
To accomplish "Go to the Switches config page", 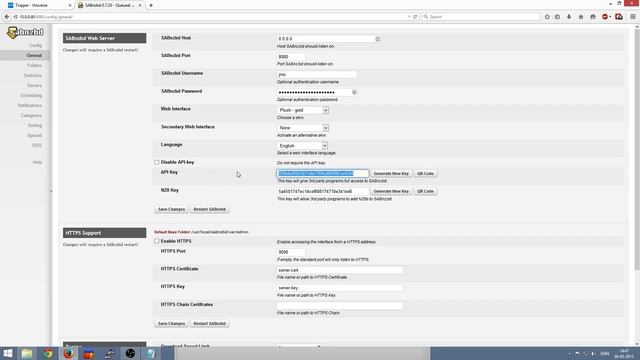I will (x=33, y=76).
